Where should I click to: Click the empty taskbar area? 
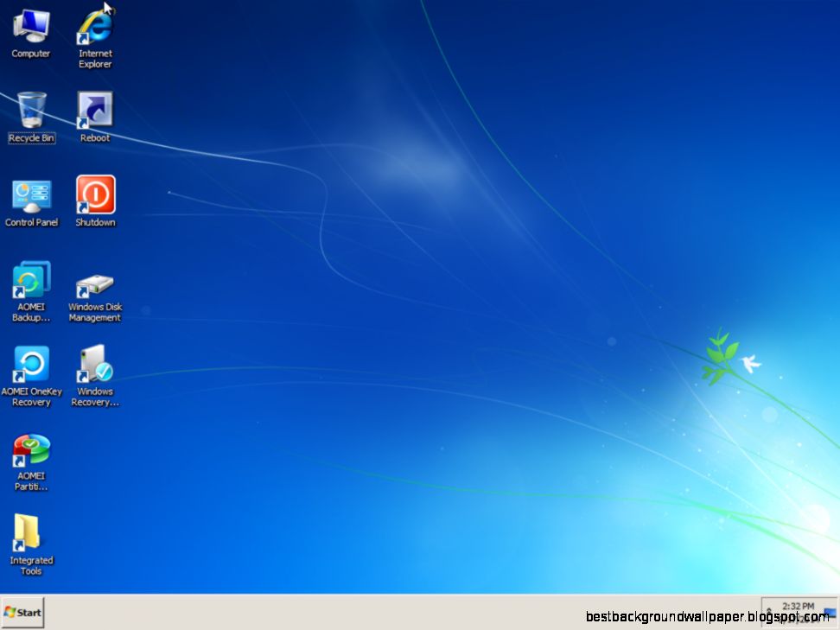pos(389,612)
